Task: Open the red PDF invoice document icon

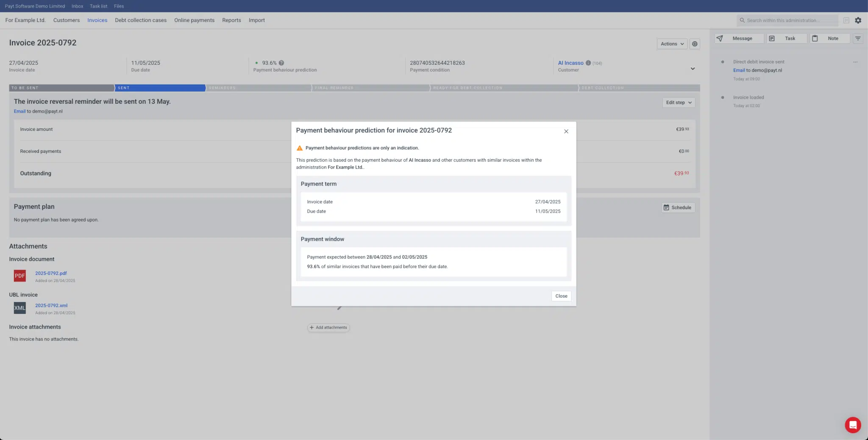Action: pyautogui.click(x=20, y=276)
